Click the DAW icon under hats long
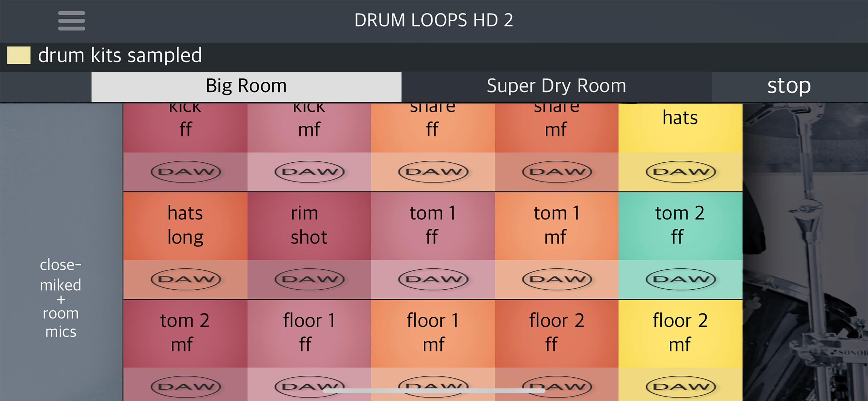The height and width of the screenshot is (401, 868). click(x=186, y=279)
